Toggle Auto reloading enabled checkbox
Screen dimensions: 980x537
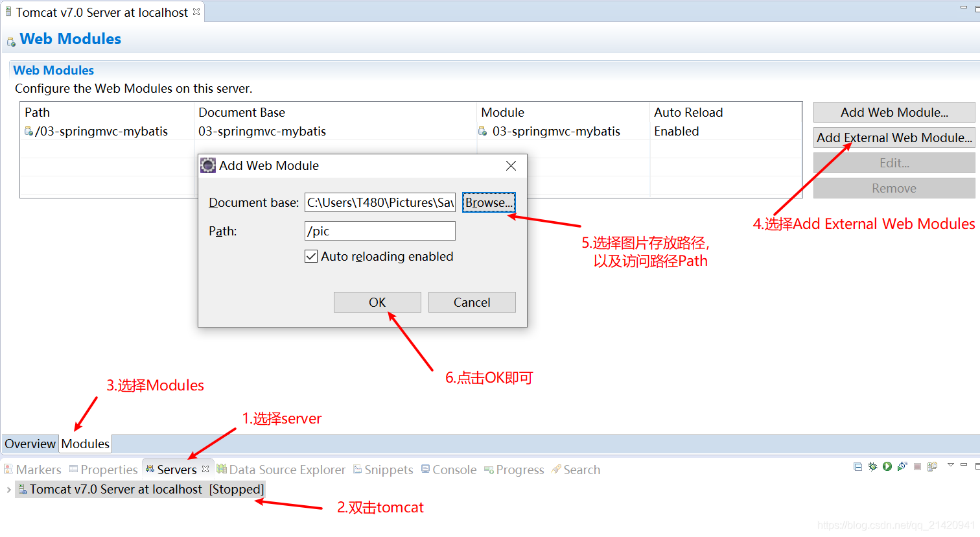click(x=311, y=256)
